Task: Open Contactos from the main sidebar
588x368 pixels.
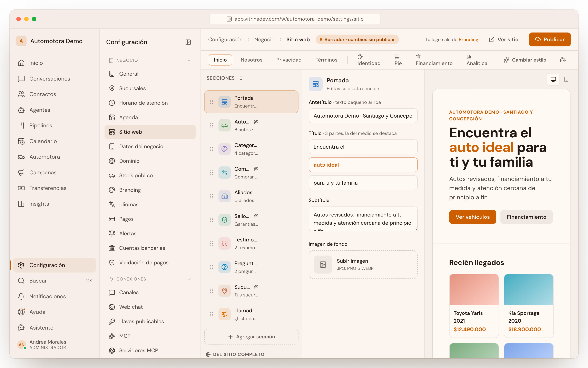Action: tap(55, 94)
